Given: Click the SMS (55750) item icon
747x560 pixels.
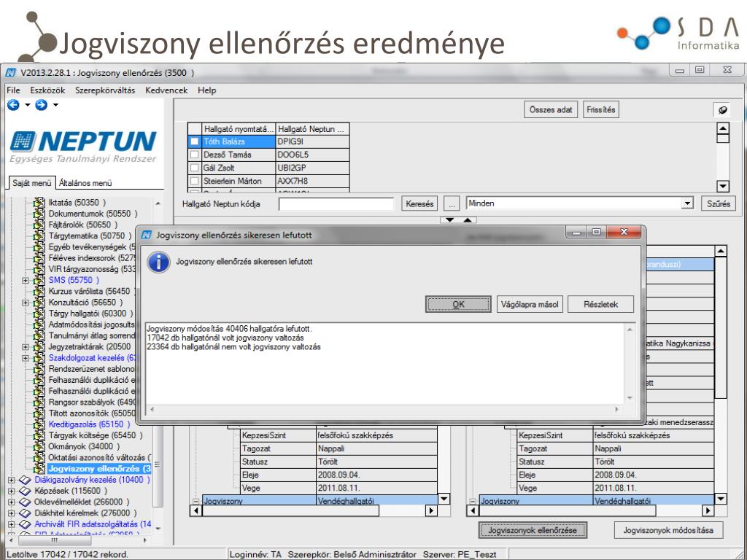Looking at the screenshot, I should [39, 280].
